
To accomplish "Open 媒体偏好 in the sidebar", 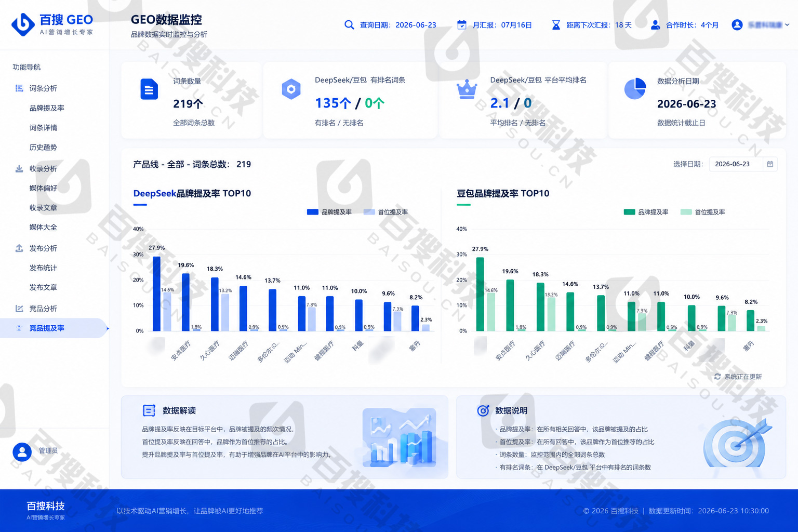I will tap(43, 188).
